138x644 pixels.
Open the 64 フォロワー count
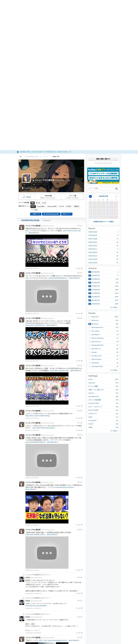tap(36, 185)
